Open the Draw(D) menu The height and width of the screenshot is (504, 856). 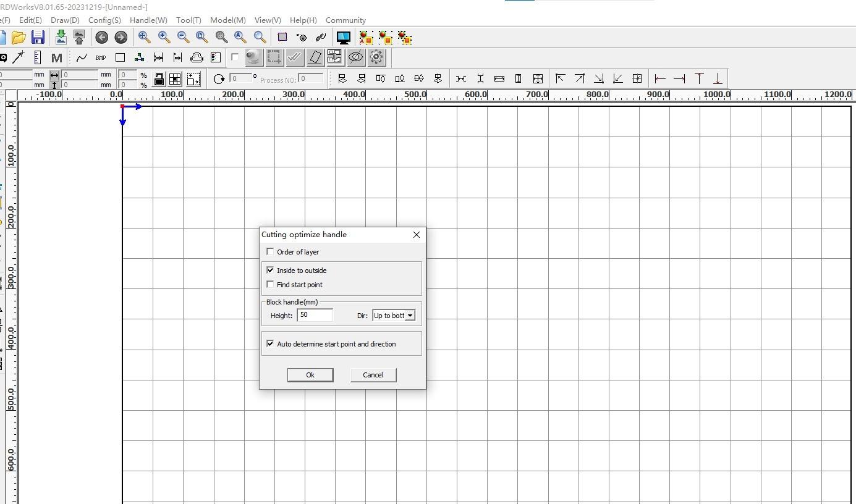coord(65,20)
